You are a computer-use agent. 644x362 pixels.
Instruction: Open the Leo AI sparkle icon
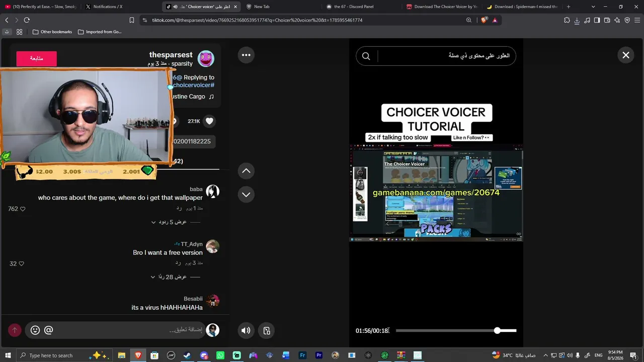[x=617, y=20]
